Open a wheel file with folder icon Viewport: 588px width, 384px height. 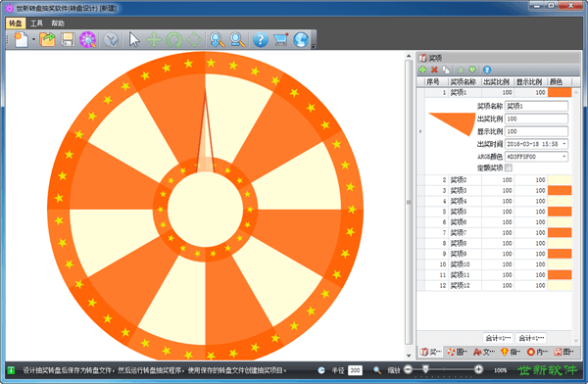tap(47, 39)
